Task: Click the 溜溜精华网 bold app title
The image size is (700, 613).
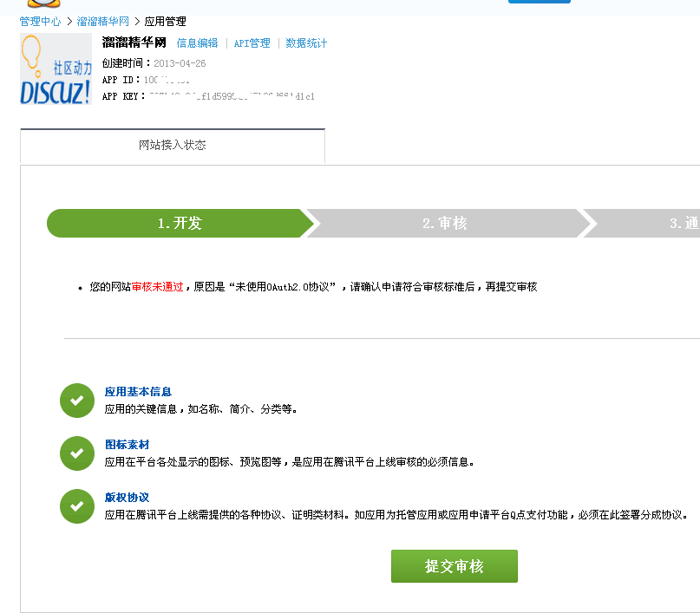Action: tap(134, 42)
